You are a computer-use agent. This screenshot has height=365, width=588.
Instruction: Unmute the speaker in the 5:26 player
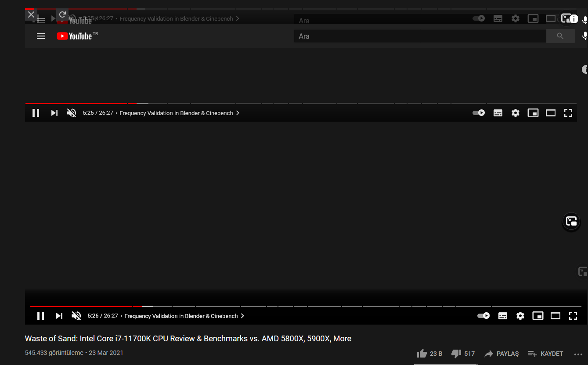pos(76,316)
